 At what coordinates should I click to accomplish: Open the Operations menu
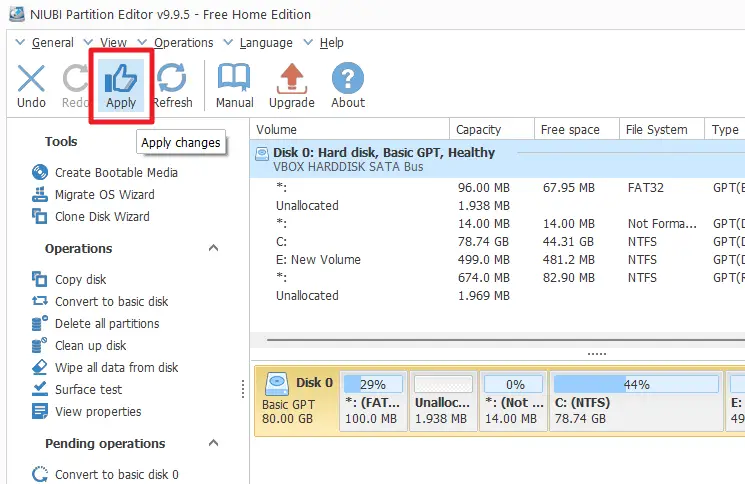coord(183,43)
